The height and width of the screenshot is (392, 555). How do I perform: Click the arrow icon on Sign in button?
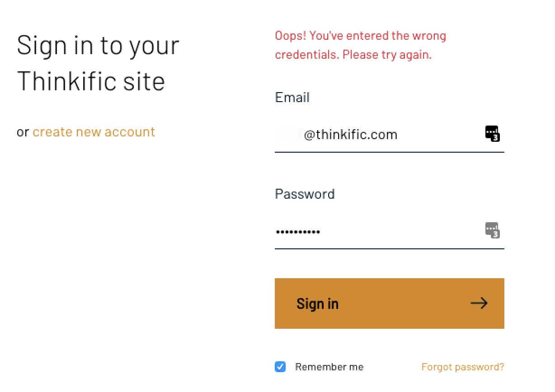tap(479, 303)
